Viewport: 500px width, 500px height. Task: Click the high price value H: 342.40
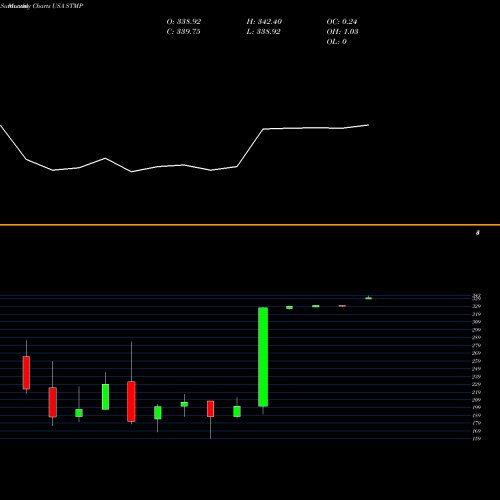[264, 22]
